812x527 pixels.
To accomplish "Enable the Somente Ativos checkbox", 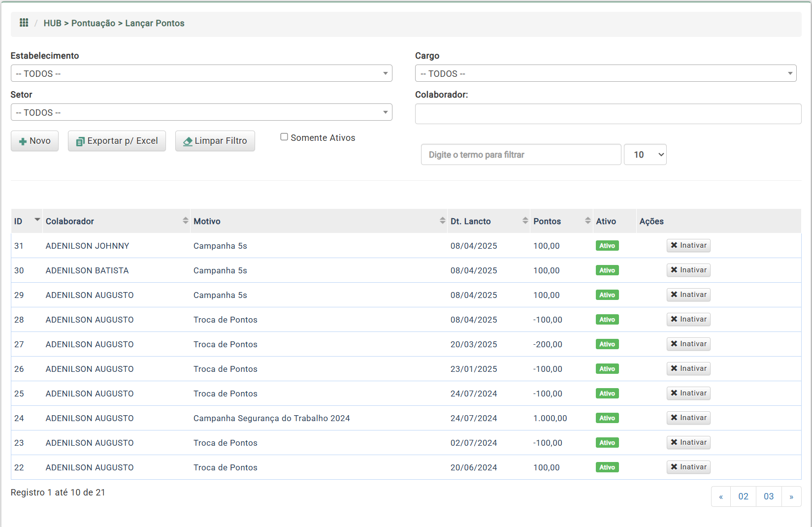I will (284, 137).
